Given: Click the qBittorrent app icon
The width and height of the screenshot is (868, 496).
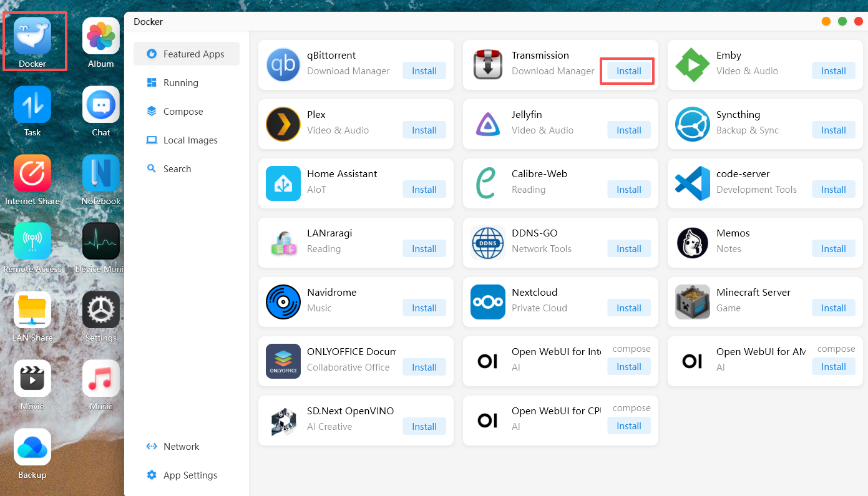Looking at the screenshot, I should pos(283,65).
